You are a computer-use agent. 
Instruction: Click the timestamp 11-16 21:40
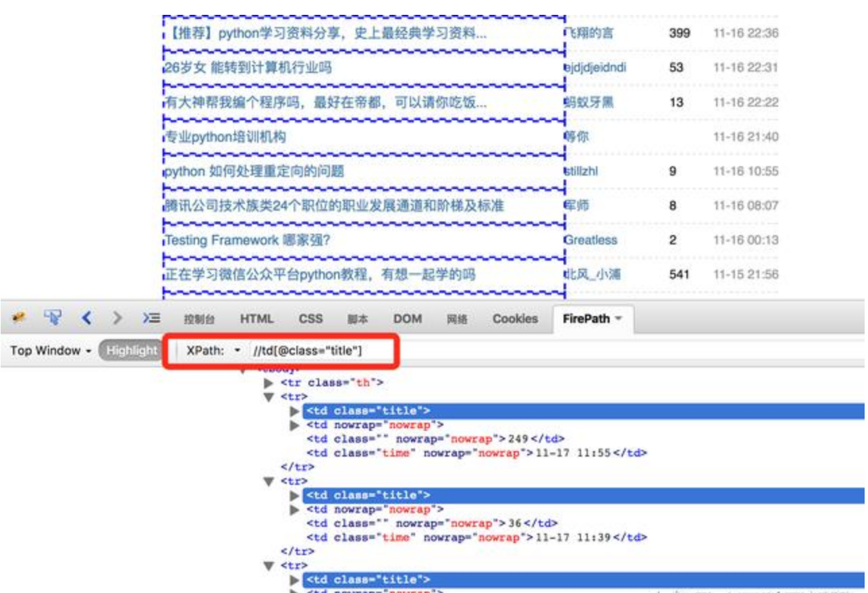[746, 136]
